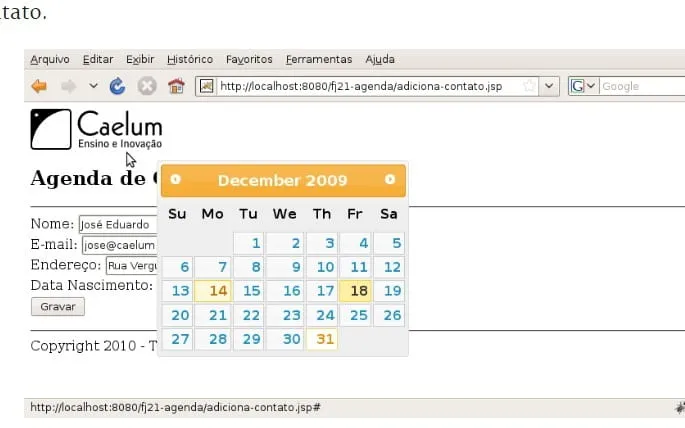Viewport: 685px width, 428px height.
Task: Click in the Endereço field
Action: point(132,266)
